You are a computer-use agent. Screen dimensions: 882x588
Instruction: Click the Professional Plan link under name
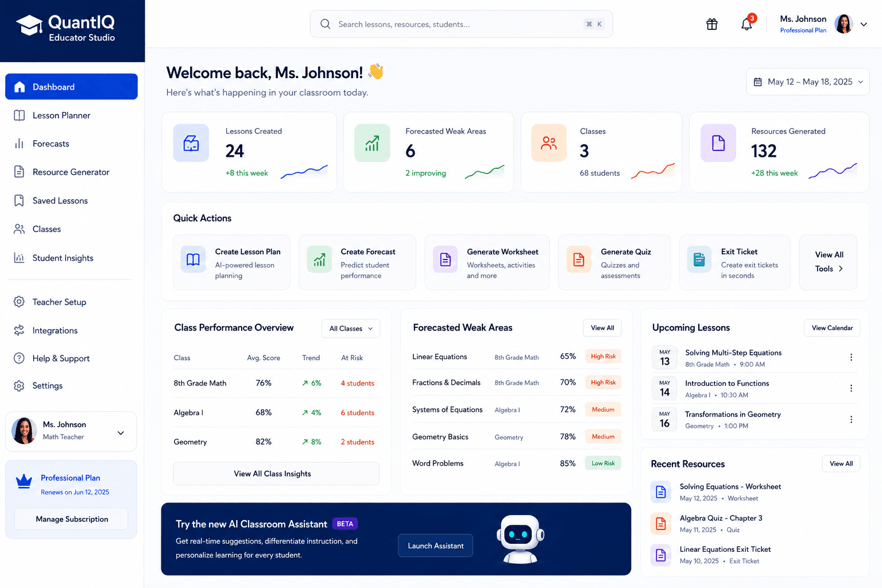pyautogui.click(x=803, y=30)
